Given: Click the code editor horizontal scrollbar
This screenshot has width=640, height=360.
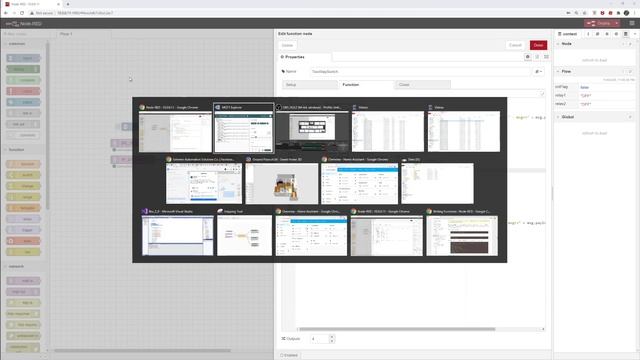Looking at the screenshot, I should point(397,329).
